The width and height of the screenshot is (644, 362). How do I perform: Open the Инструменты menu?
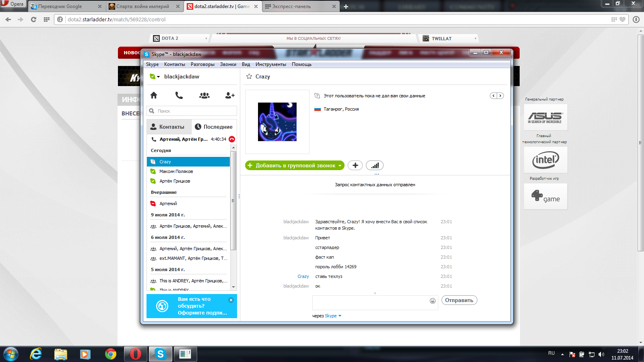(270, 64)
